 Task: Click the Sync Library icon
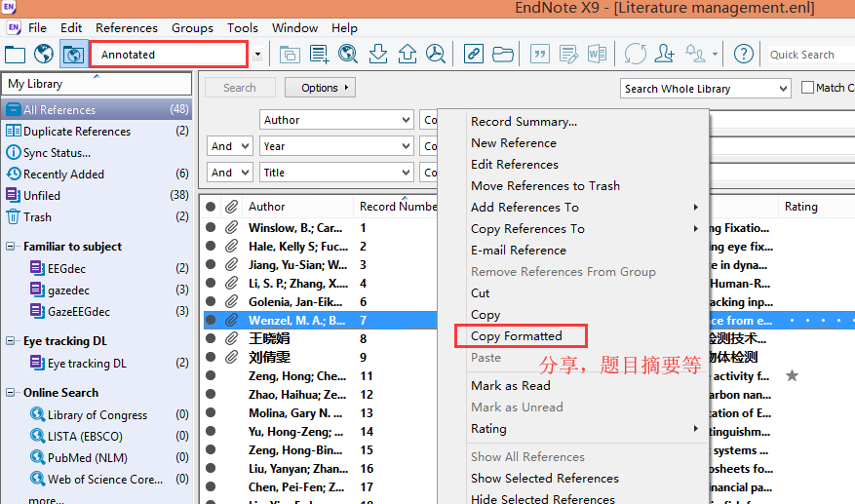tap(636, 54)
